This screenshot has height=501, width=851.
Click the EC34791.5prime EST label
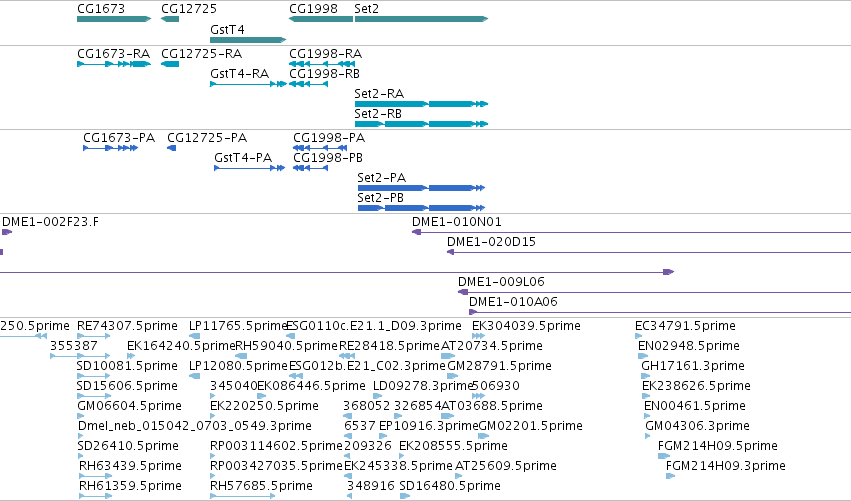click(x=685, y=326)
